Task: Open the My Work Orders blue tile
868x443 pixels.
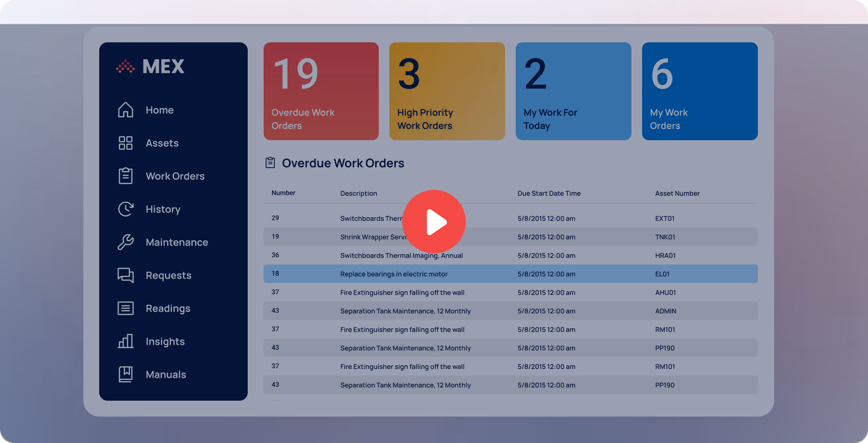Action: tap(700, 91)
